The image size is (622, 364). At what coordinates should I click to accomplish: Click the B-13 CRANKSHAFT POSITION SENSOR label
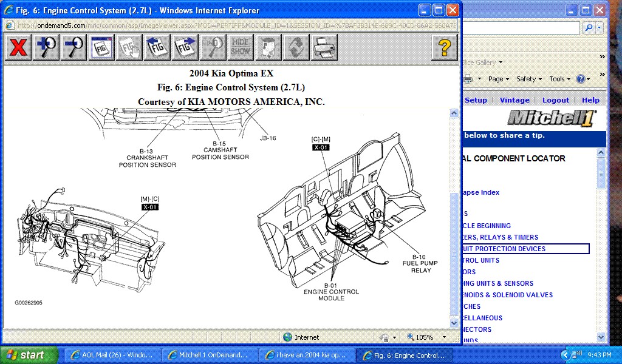coord(147,158)
